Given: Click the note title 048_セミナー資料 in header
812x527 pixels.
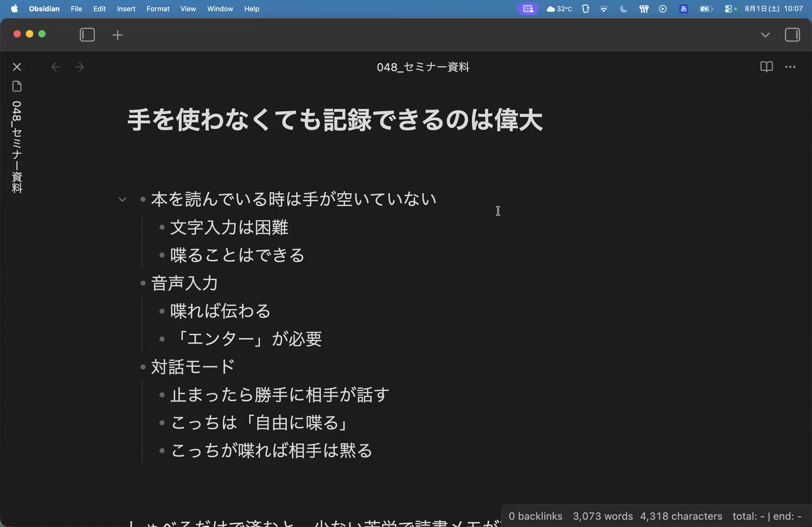Looking at the screenshot, I should (423, 67).
